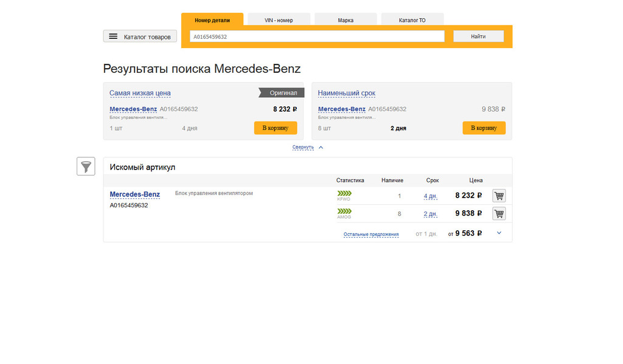Expand remaining offers with the chevron
Image resolution: width=623 pixels, height=364 pixels.
499,233
